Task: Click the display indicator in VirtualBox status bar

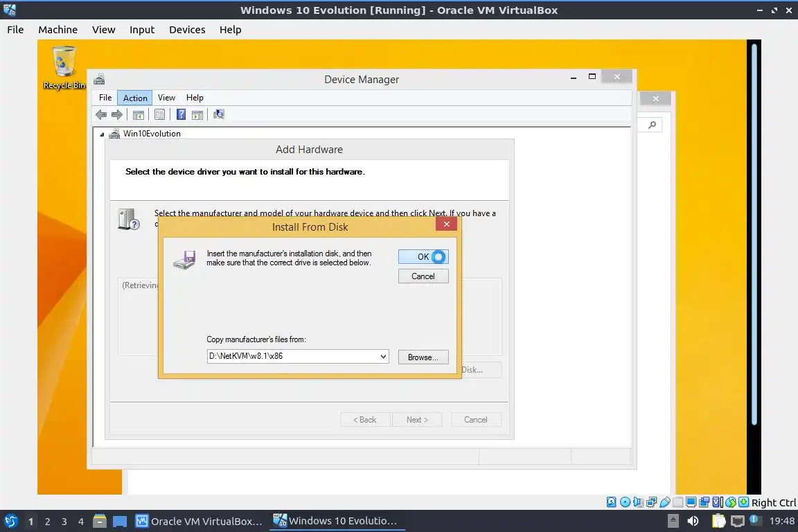Action: point(691,502)
